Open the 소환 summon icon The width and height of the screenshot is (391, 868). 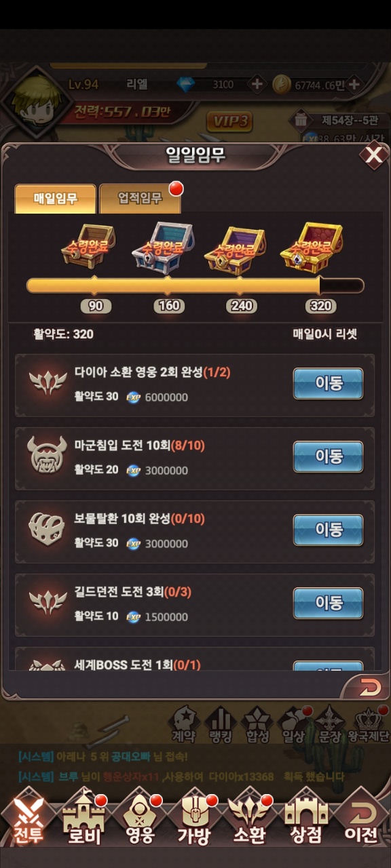click(x=249, y=819)
